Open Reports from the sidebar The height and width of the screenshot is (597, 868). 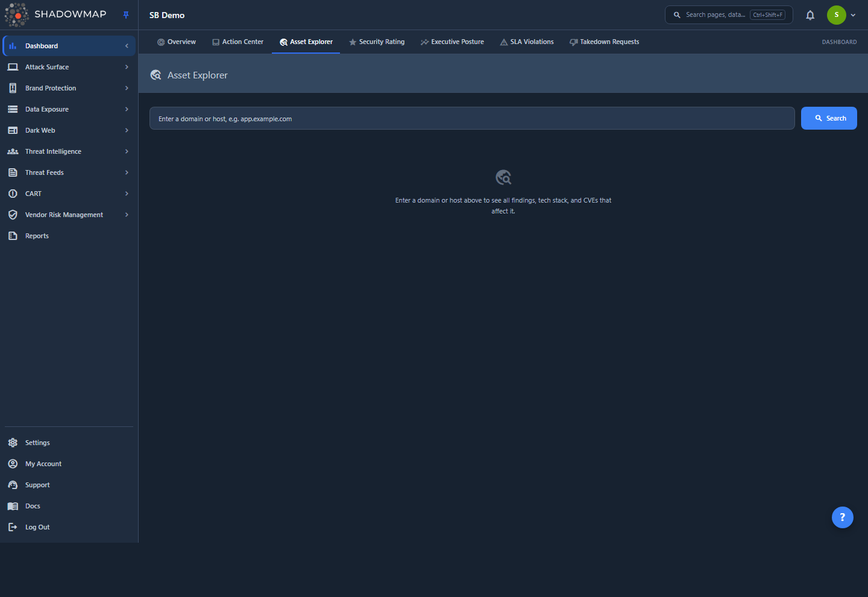pyautogui.click(x=69, y=236)
